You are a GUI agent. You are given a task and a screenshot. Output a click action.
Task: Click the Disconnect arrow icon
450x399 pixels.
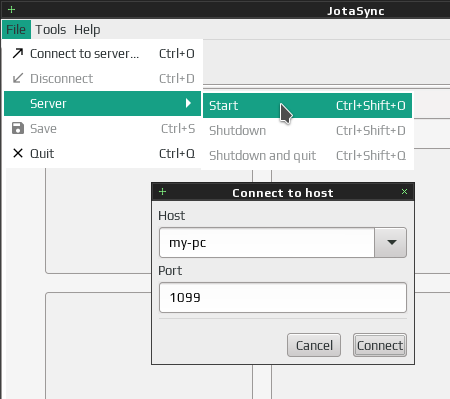point(18,78)
